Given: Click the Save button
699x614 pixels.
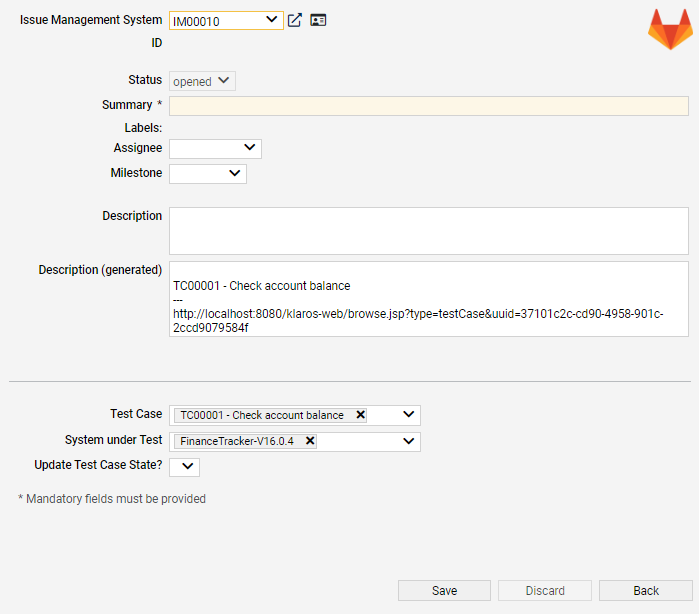Looking at the screenshot, I should click(444, 590).
